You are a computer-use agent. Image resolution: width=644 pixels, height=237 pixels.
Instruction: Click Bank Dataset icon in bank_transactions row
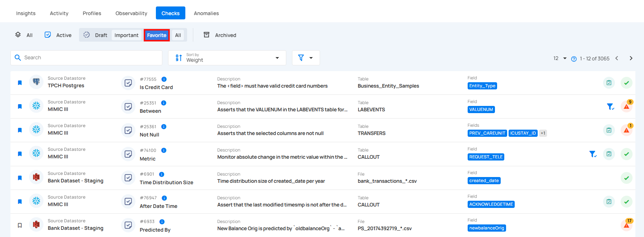tap(36, 177)
